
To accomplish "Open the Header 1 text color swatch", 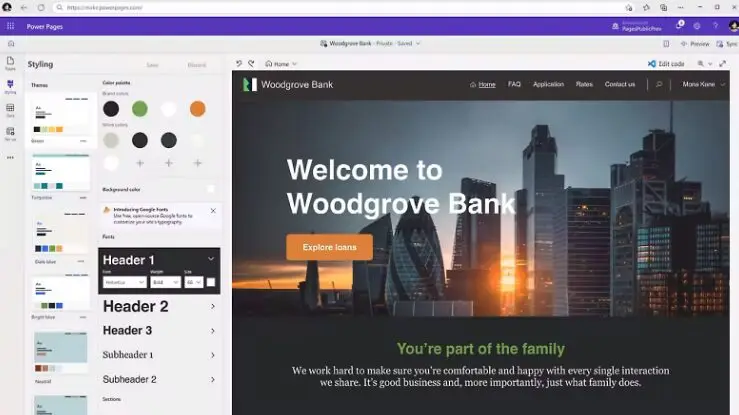I will click(211, 282).
